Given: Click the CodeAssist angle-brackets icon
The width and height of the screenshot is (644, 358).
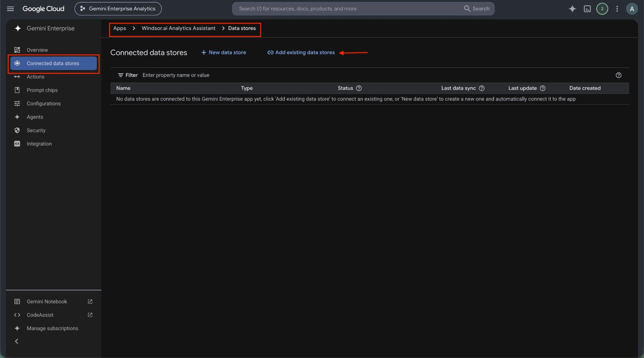Looking at the screenshot, I should [17, 315].
